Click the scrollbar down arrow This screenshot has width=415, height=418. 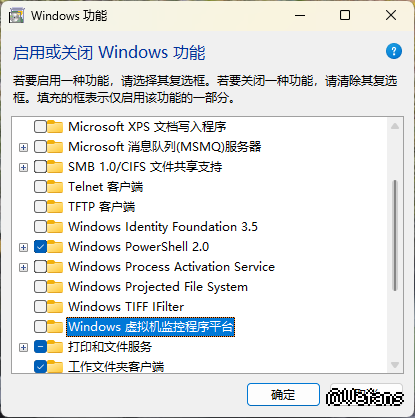click(x=395, y=365)
